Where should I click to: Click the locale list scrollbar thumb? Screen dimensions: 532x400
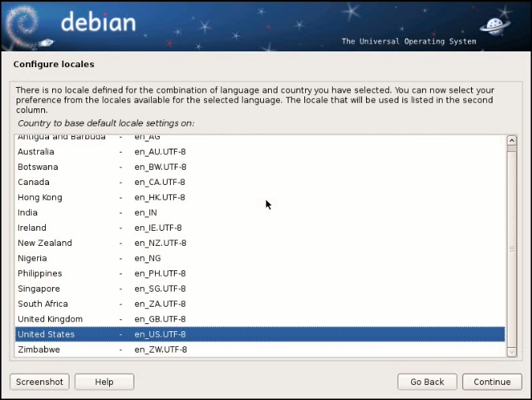pyautogui.click(x=511, y=249)
